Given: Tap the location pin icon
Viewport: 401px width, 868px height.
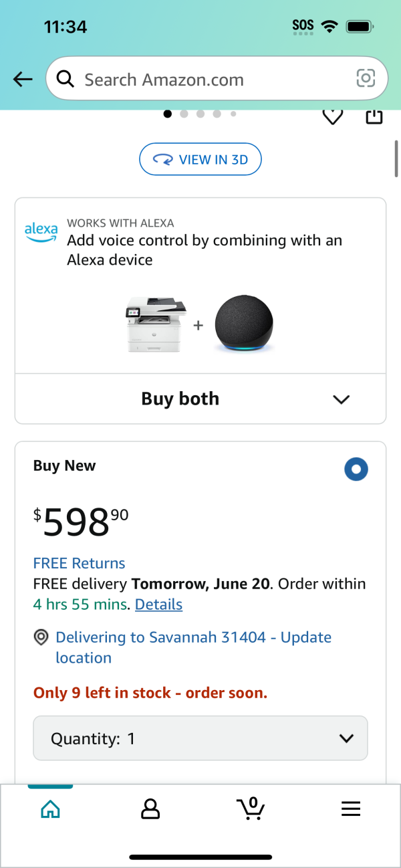Looking at the screenshot, I should (41, 638).
